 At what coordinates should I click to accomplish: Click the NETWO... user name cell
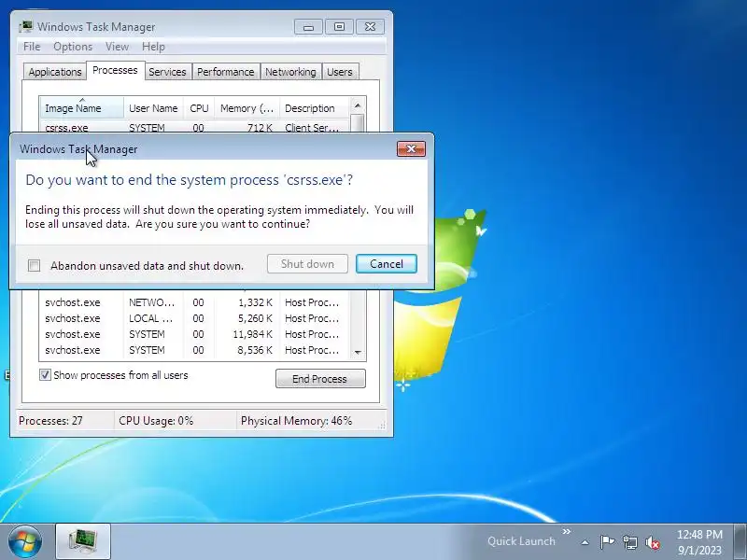(151, 302)
